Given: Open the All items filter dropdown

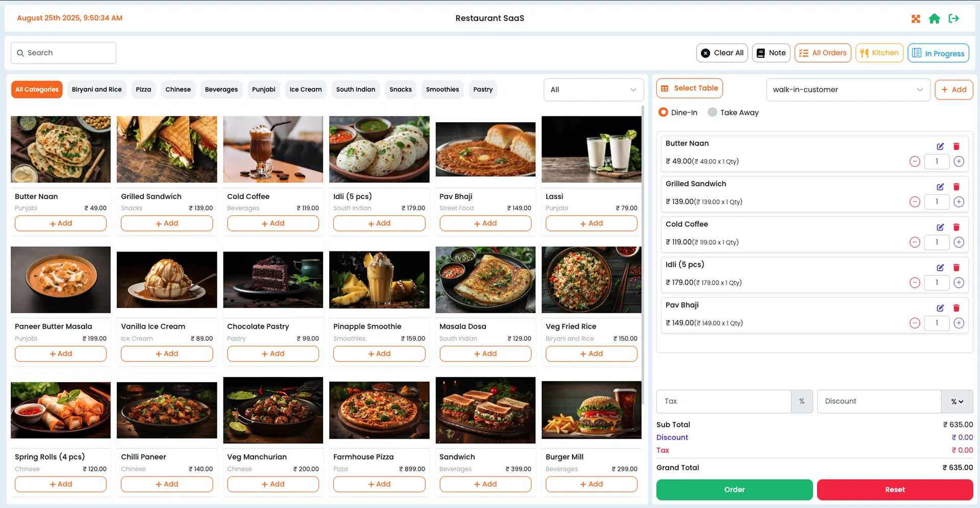Looking at the screenshot, I should pyautogui.click(x=593, y=90).
